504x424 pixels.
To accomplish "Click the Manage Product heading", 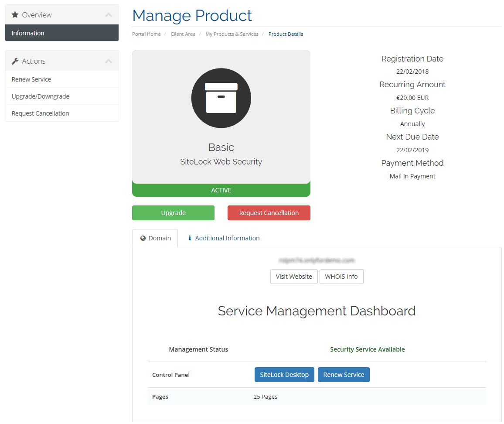I will point(192,15).
